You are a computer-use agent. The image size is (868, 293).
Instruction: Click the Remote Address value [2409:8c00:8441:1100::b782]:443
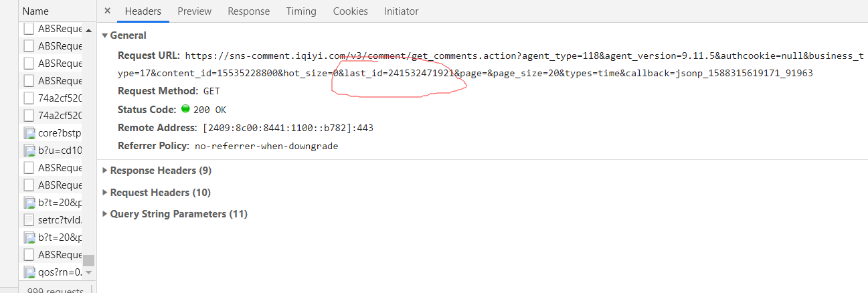(288, 128)
